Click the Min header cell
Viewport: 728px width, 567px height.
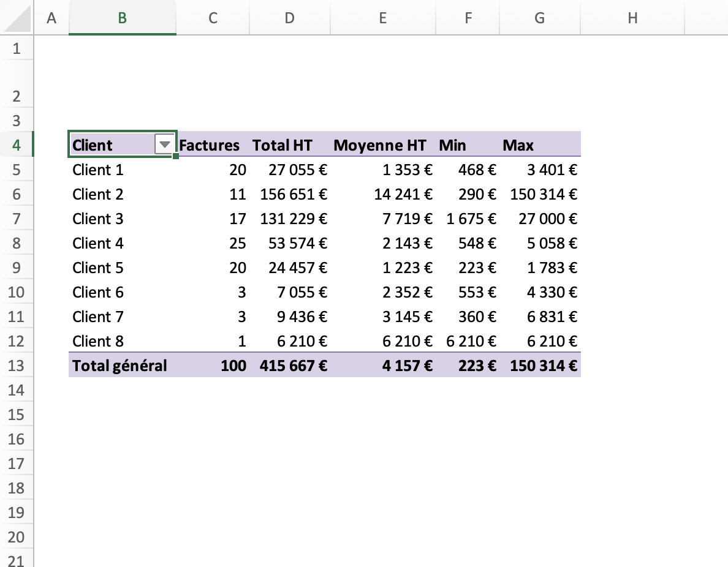(x=468, y=145)
